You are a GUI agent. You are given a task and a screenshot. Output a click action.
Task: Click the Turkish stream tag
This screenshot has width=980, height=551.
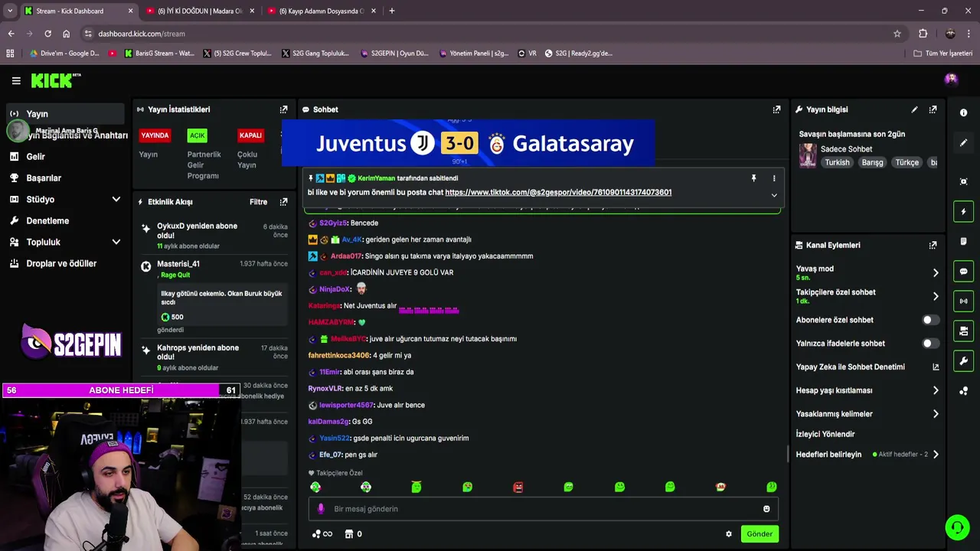[x=837, y=162]
